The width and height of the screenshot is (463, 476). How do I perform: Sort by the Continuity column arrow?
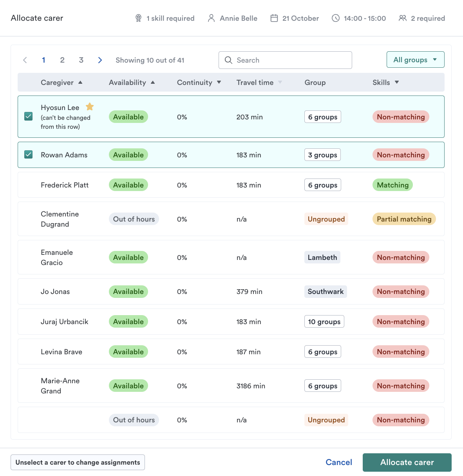pyautogui.click(x=219, y=82)
